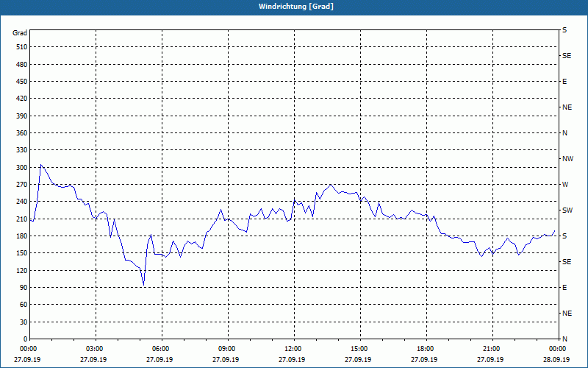Image resolution: width=588 pixels, height=368 pixels.
Task: Click the 03:00 time label
Action: click(93, 349)
